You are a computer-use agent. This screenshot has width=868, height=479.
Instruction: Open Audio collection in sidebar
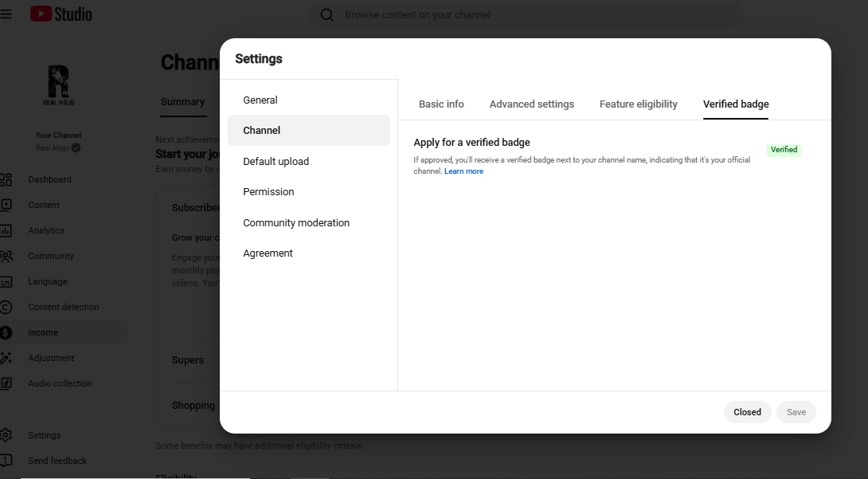click(x=60, y=383)
